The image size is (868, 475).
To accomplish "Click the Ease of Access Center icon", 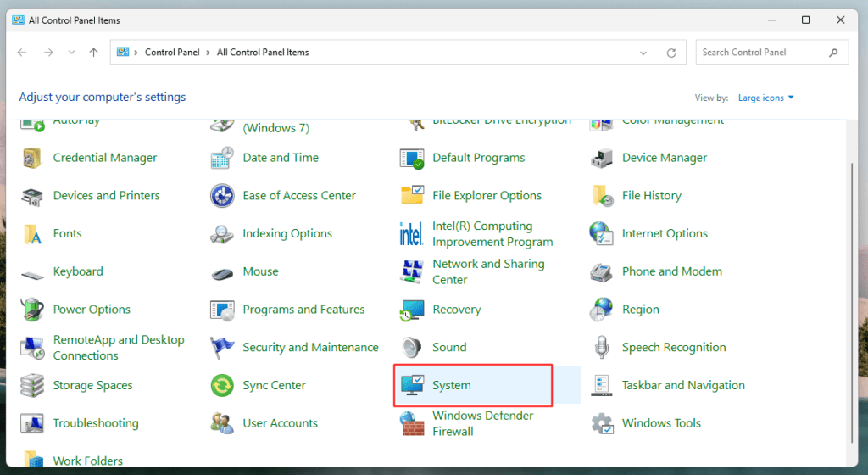I will coord(222,196).
